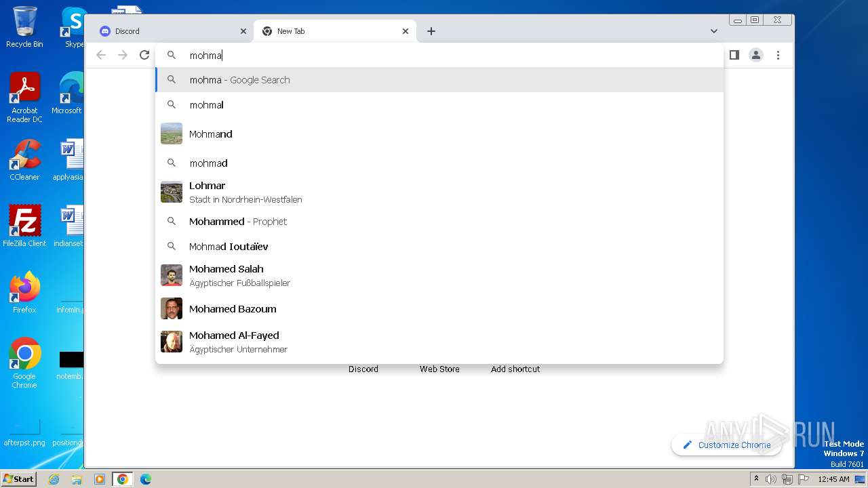Open FileZilla Client desktop icon
868x488 pixels.
(x=24, y=226)
